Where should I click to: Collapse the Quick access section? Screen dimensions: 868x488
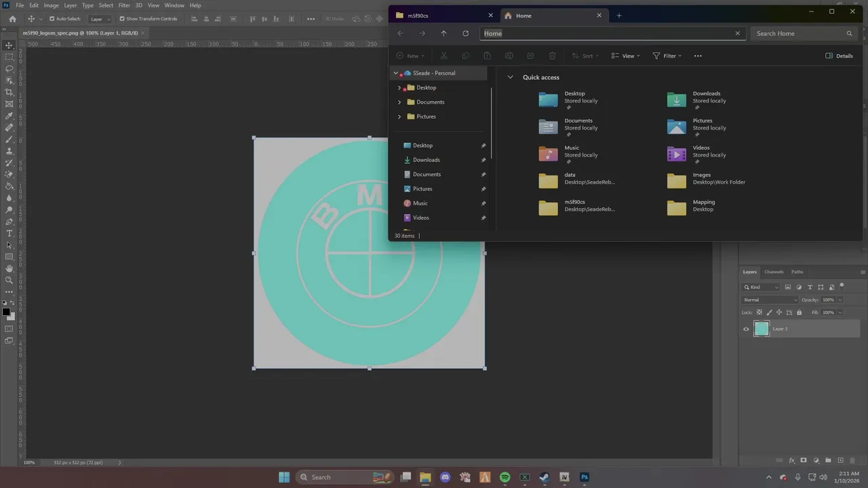click(x=511, y=77)
